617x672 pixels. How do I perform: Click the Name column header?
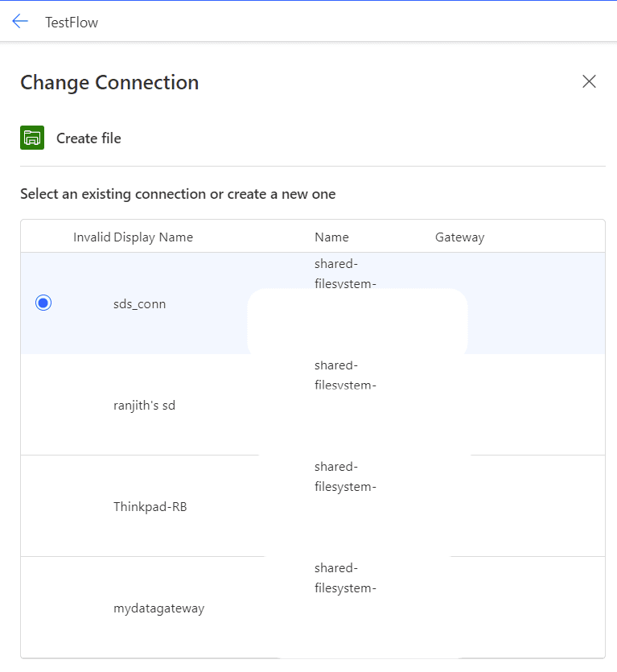coord(331,237)
